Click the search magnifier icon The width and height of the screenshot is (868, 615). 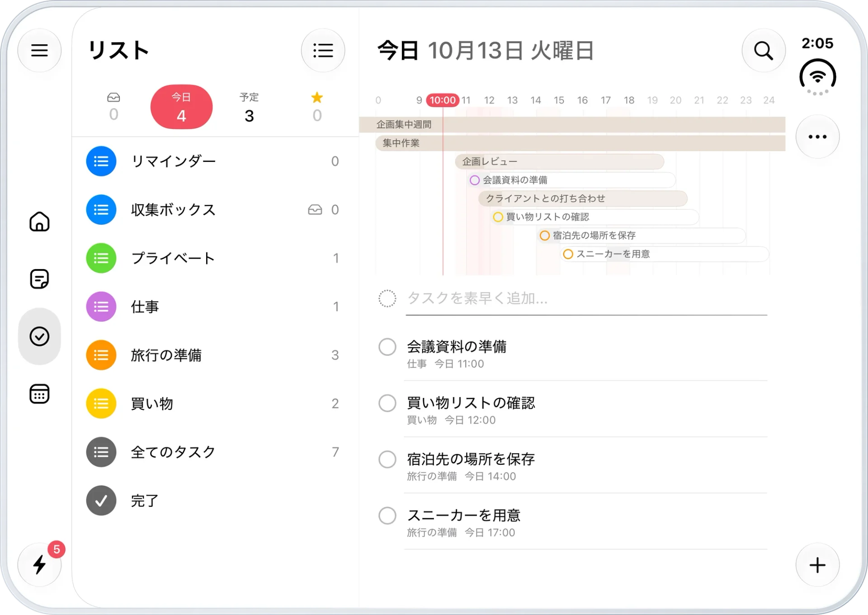click(763, 50)
